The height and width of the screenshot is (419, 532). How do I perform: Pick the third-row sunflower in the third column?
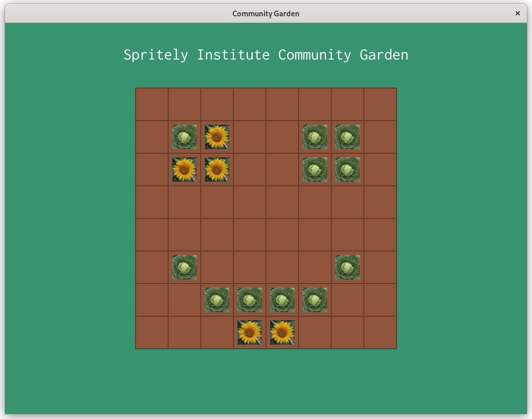(217, 170)
